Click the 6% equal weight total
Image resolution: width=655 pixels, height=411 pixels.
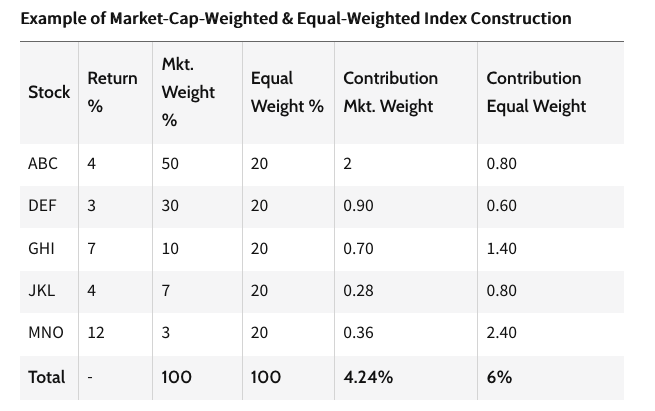point(499,377)
